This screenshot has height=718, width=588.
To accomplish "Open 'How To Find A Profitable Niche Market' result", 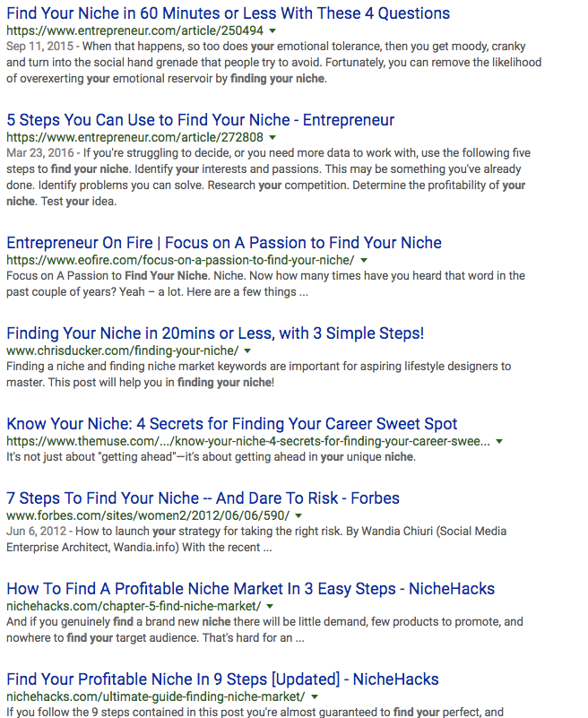I will 250,589.
